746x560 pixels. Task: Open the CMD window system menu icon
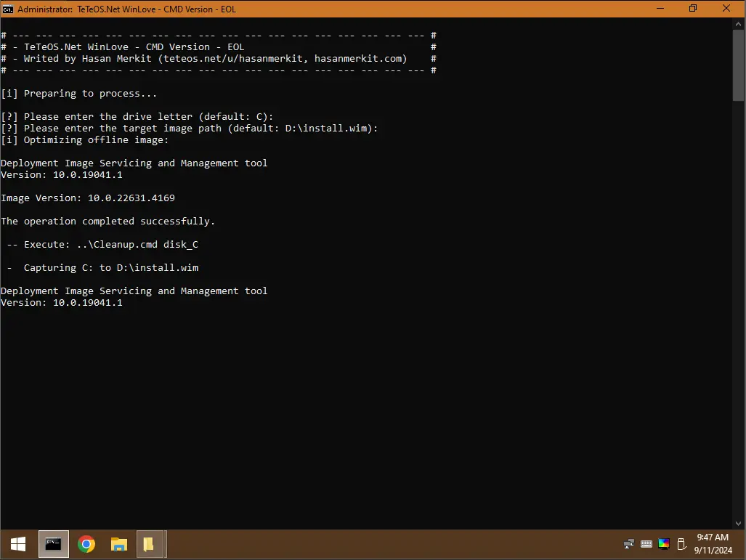pyautogui.click(x=7, y=9)
